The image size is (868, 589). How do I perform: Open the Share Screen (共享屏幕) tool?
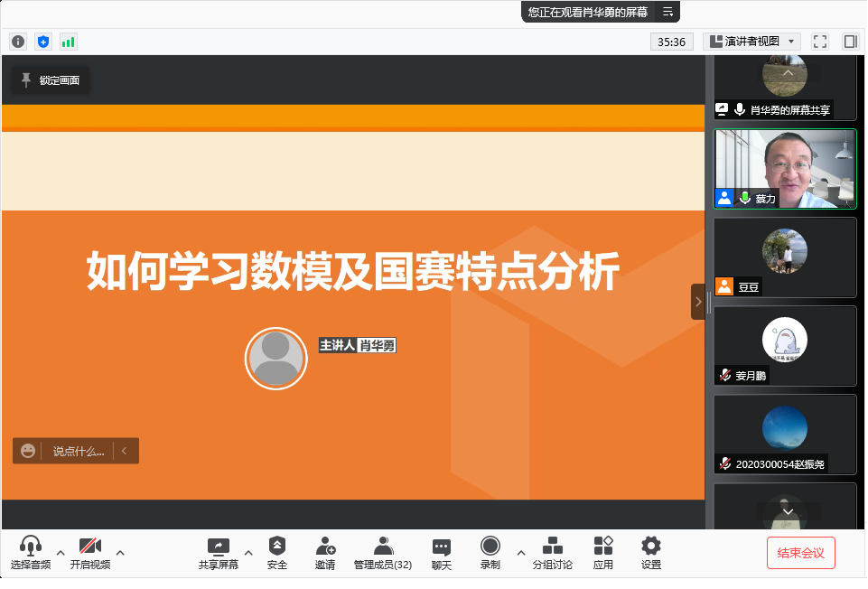[219, 553]
